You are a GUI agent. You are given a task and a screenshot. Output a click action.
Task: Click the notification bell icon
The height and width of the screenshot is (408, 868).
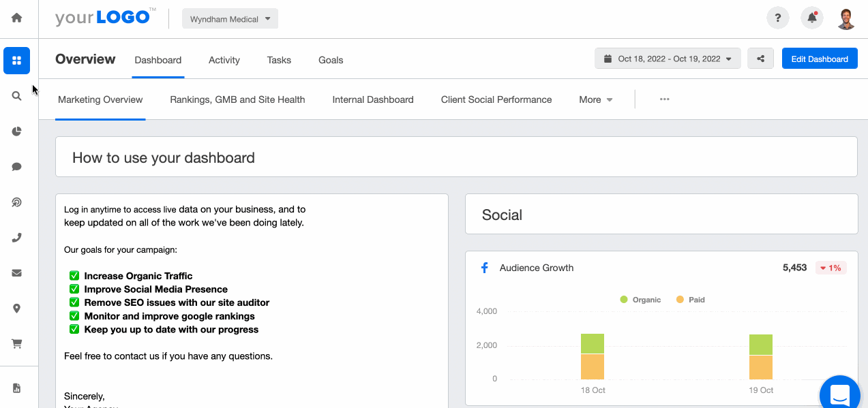pos(811,18)
